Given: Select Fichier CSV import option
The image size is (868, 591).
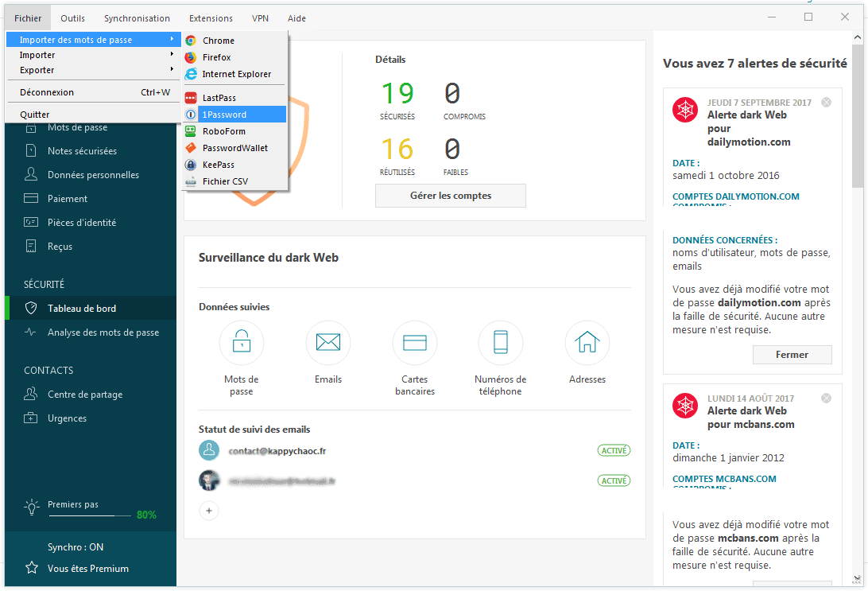Looking at the screenshot, I should 227,181.
